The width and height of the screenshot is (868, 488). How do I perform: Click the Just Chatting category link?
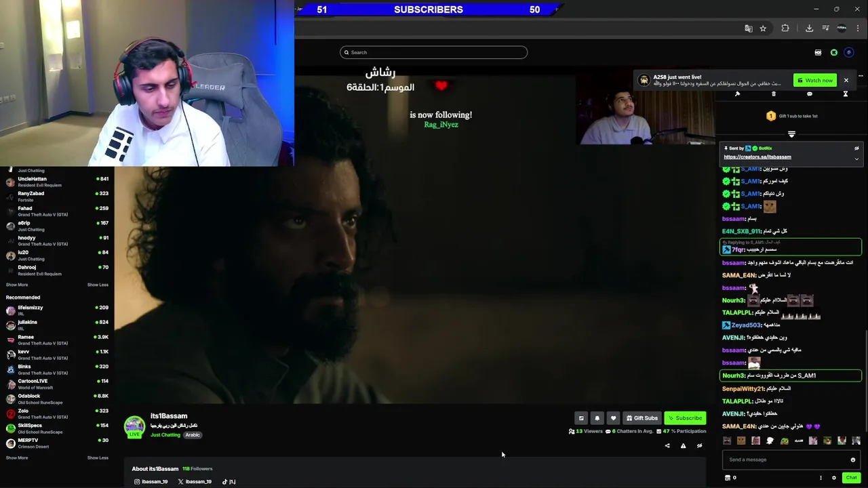165,435
